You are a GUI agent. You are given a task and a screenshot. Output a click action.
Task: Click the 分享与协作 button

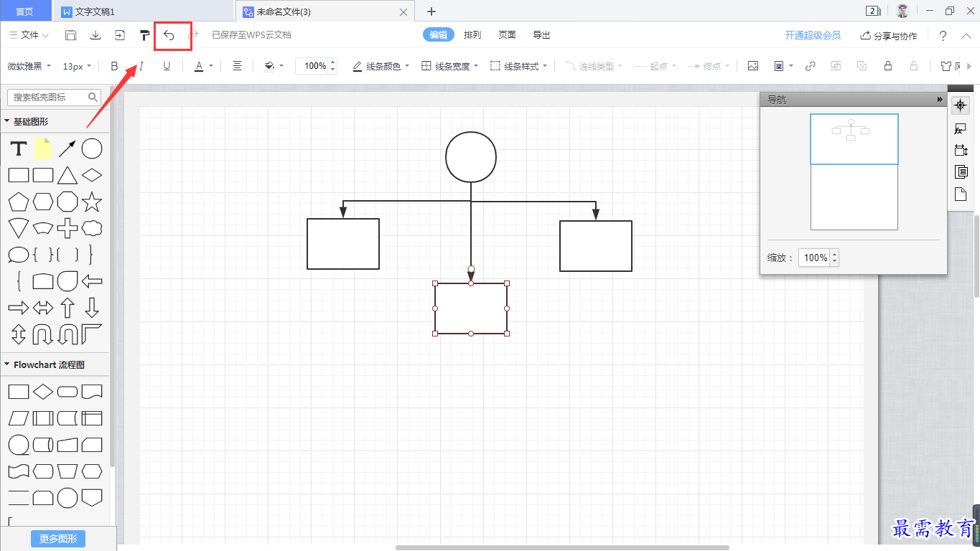tap(889, 35)
